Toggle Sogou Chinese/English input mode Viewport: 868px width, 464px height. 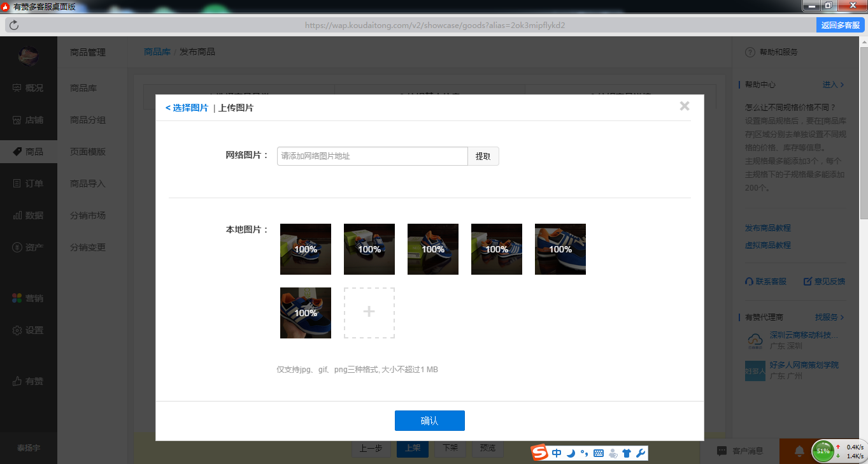(556, 453)
